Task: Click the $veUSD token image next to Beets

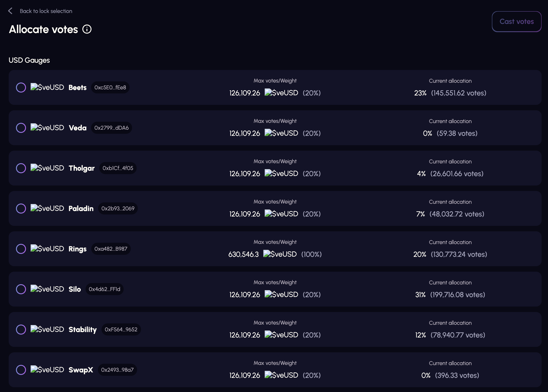Action: tap(47, 87)
